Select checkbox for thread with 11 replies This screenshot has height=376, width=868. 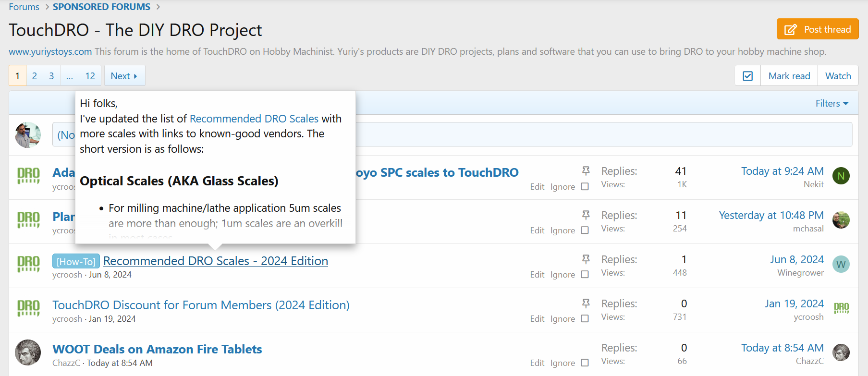point(585,230)
